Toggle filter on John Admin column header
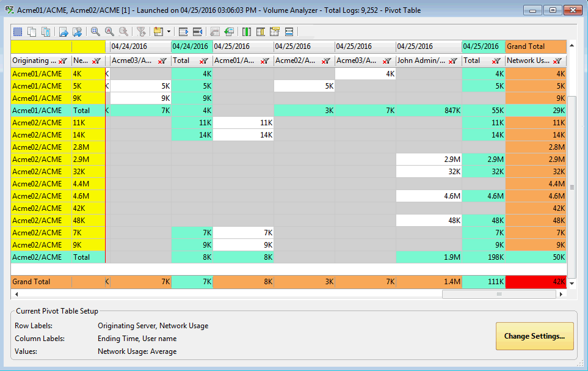 [452, 61]
